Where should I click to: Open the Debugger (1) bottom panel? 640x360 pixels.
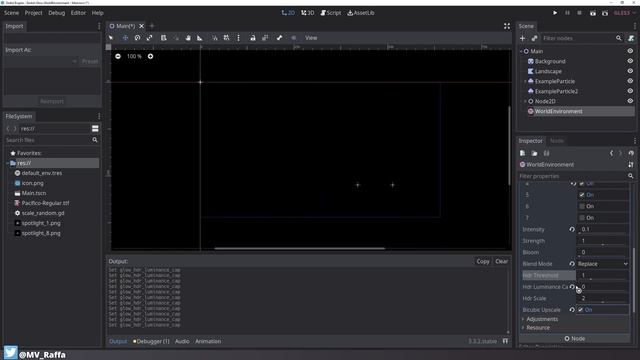[x=151, y=341]
